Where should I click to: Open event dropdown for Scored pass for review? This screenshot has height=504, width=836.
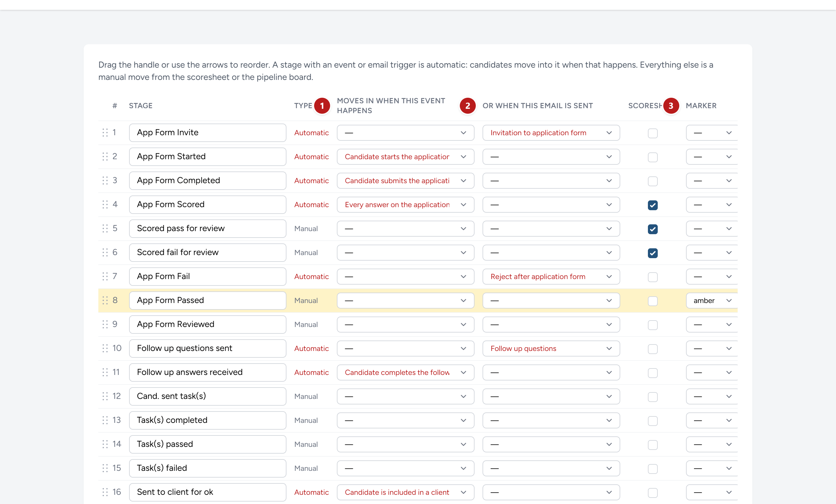[405, 228]
